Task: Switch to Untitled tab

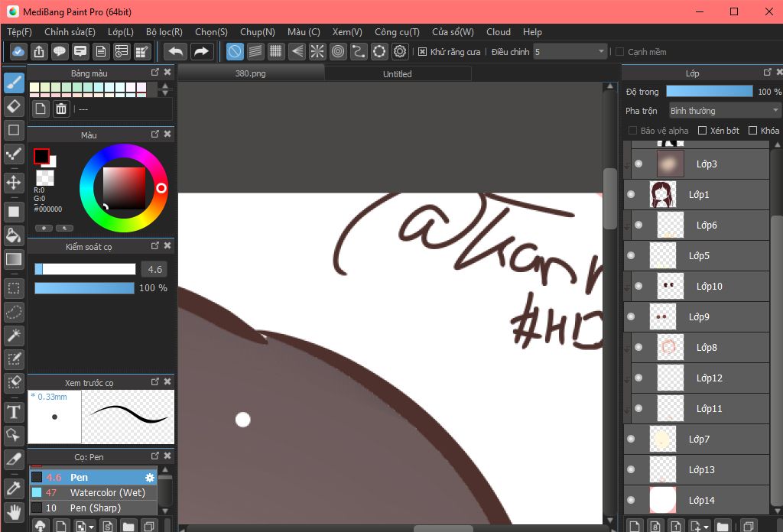Action: pyautogui.click(x=398, y=74)
